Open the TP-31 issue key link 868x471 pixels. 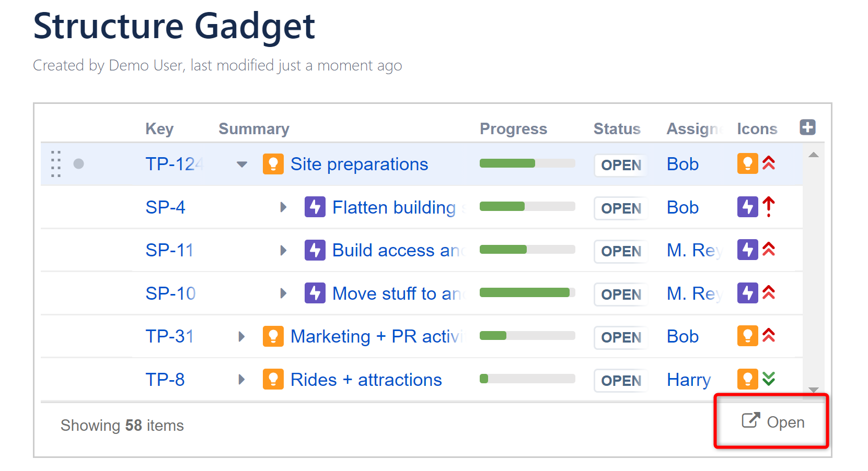[x=169, y=336]
